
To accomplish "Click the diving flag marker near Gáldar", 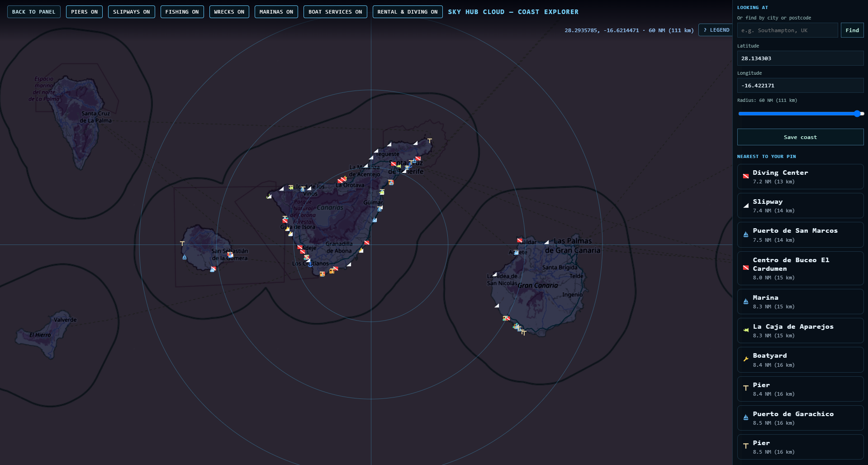I will pos(520,240).
